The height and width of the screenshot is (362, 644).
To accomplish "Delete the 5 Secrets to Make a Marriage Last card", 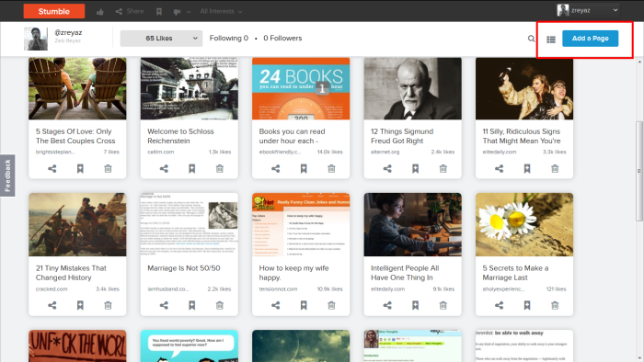I will (555, 305).
